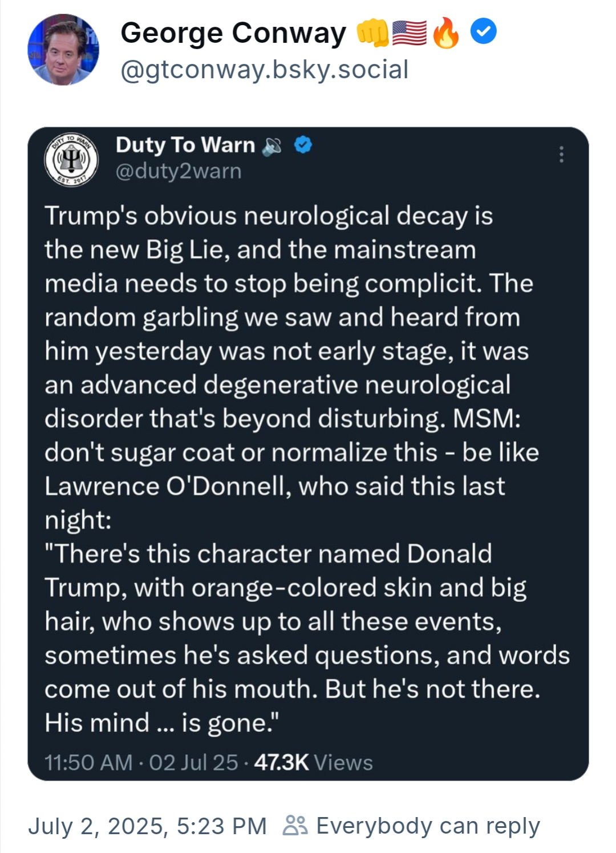Open the three-dot menu on the tweet

561,154
